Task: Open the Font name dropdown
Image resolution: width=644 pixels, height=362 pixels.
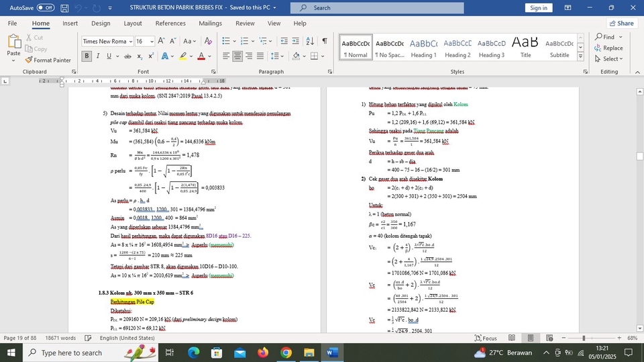Action: click(x=131, y=41)
